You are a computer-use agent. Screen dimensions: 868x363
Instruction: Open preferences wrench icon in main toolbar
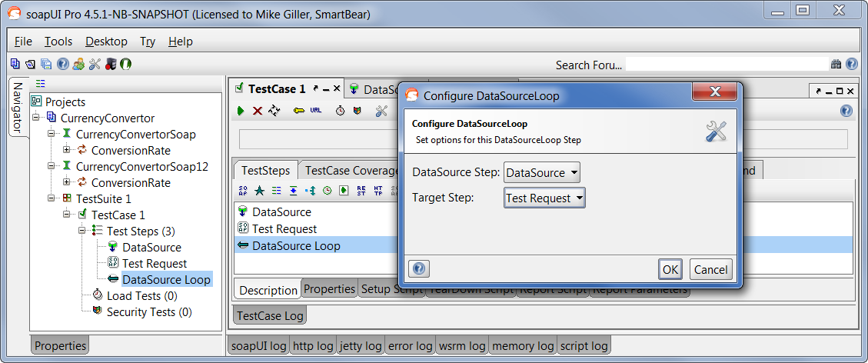(x=95, y=64)
